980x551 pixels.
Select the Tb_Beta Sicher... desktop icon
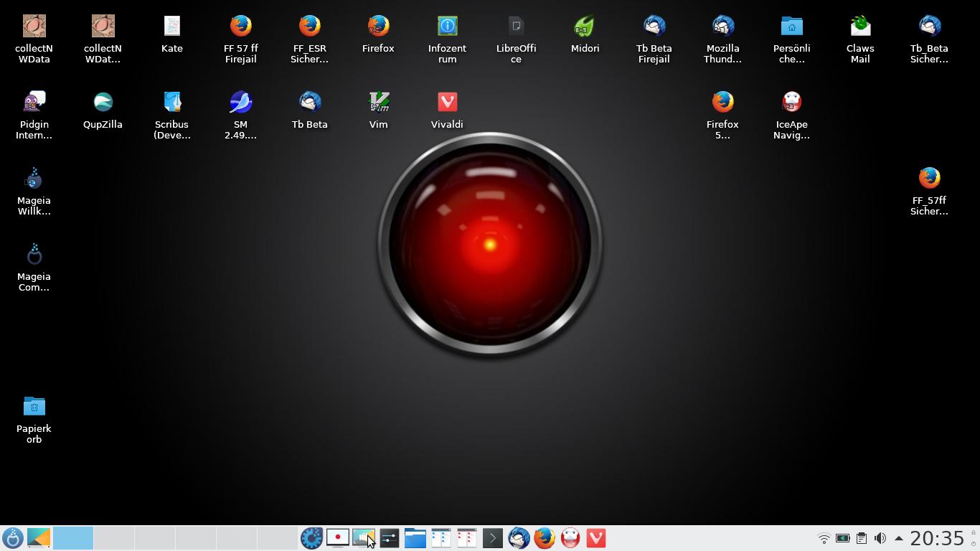(929, 39)
